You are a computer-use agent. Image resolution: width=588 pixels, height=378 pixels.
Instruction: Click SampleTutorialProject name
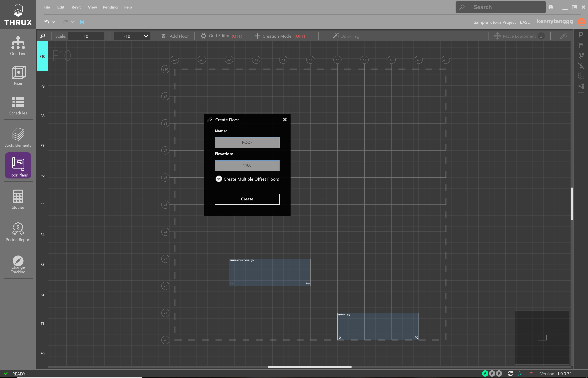pos(495,22)
